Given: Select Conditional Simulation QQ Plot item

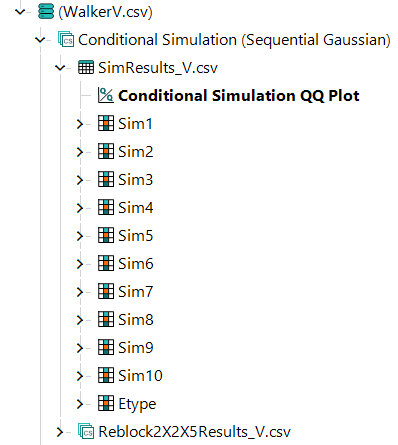Looking at the screenshot, I should tap(239, 96).
